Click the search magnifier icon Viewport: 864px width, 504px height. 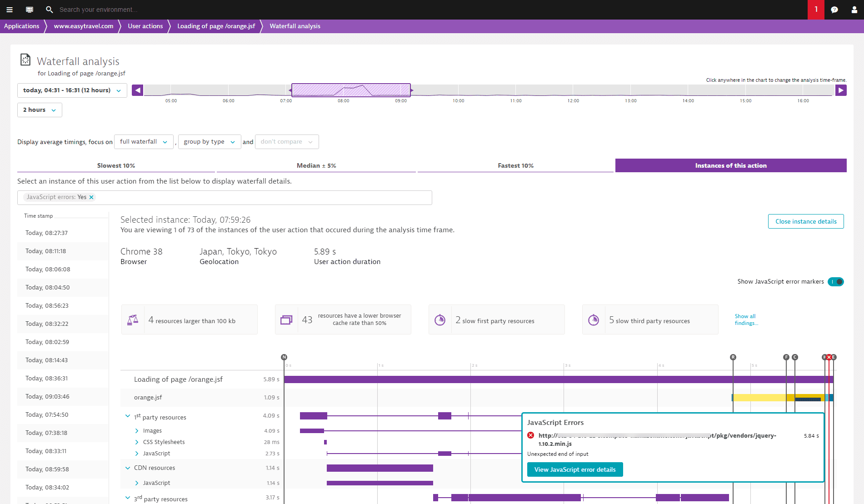point(50,10)
